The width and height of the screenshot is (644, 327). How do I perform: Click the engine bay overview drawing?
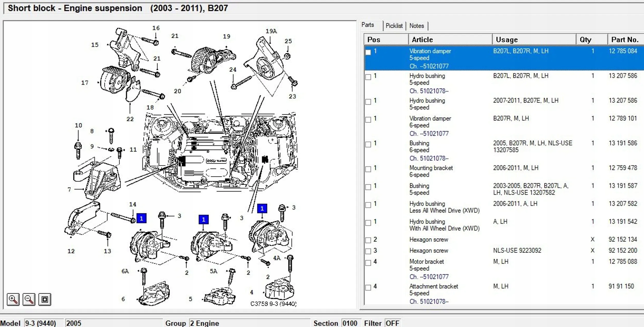(x=219, y=152)
